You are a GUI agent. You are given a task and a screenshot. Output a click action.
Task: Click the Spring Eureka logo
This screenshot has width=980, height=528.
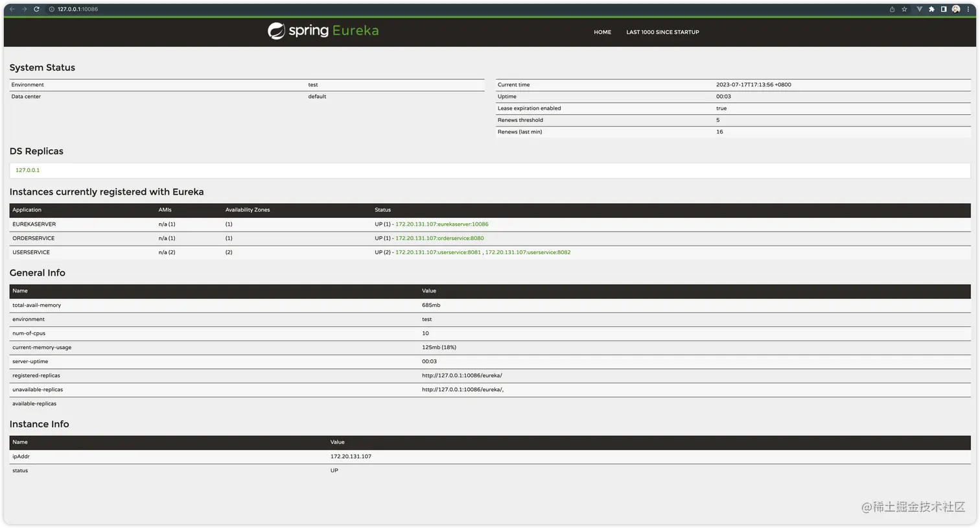[x=323, y=30]
